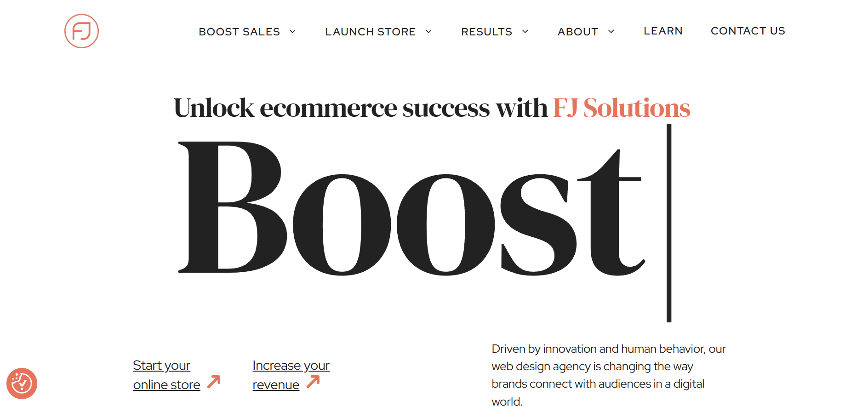Open the LAUNCH STORE menu item
The height and width of the screenshot is (407, 868).
pos(370,32)
